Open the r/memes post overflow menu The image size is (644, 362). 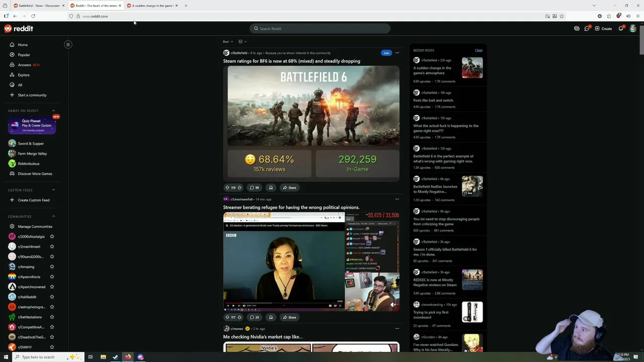pyautogui.click(x=397, y=329)
